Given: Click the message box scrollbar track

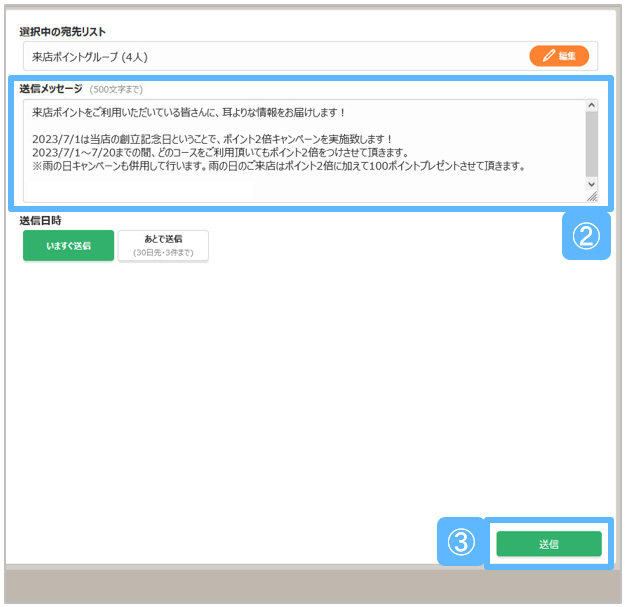Looking at the screenshot, I should tap(591, 145).
